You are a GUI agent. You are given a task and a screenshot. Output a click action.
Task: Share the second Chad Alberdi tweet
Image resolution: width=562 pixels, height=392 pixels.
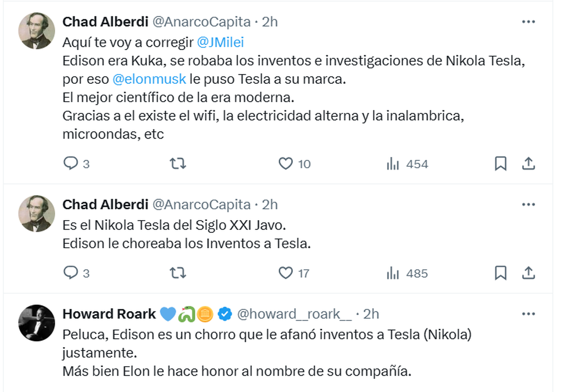(528, 273)
